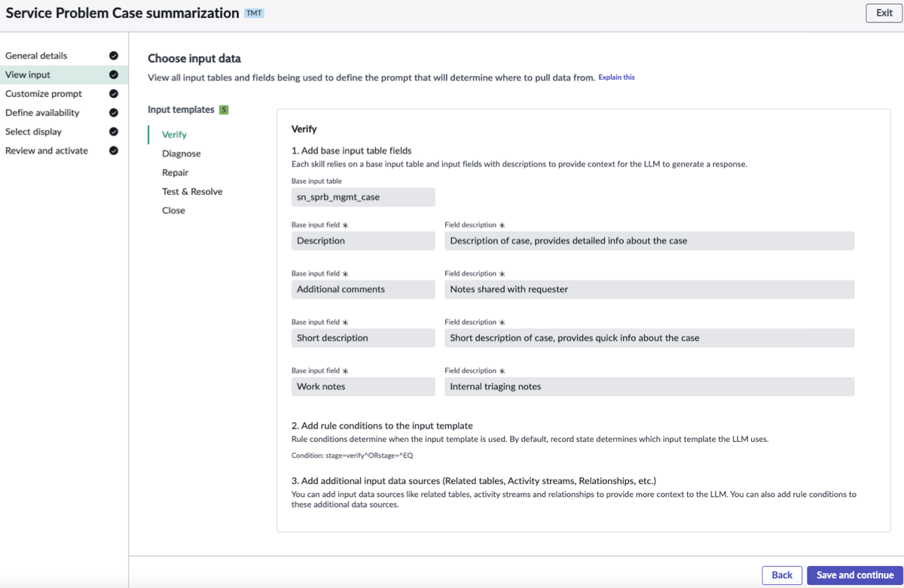Click the input templates count badge
Viewport: 904px width, 588px height.
click(x=224, y=110)
